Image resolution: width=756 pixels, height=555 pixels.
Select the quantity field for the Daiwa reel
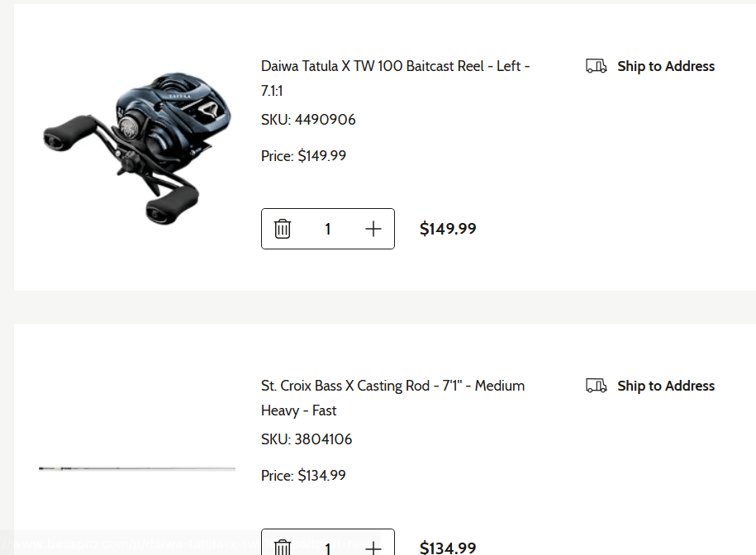[328, 229]
